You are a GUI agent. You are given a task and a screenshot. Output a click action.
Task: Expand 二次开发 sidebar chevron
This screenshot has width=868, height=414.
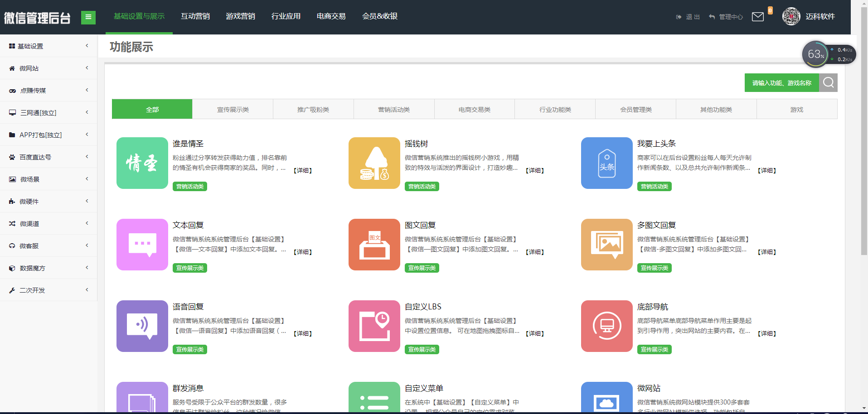click(87, 290)
